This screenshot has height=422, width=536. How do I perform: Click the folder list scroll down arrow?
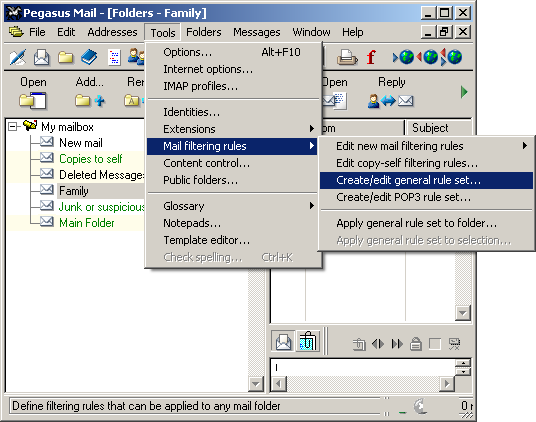point(256,384)
